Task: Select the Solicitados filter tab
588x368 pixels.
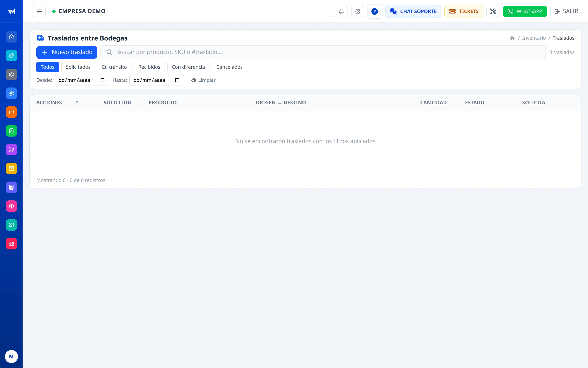Action: click(x=78, y=67)
